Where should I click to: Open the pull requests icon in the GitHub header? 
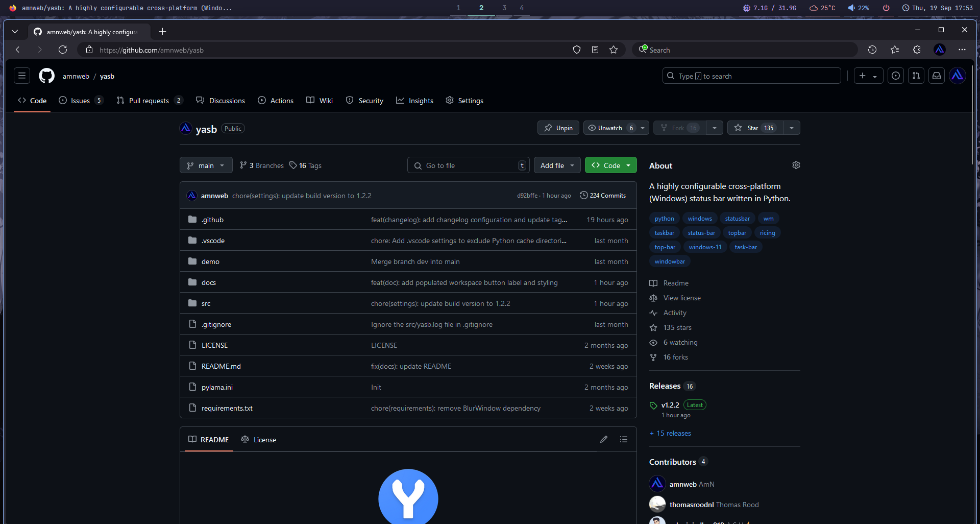click(916, 76)
